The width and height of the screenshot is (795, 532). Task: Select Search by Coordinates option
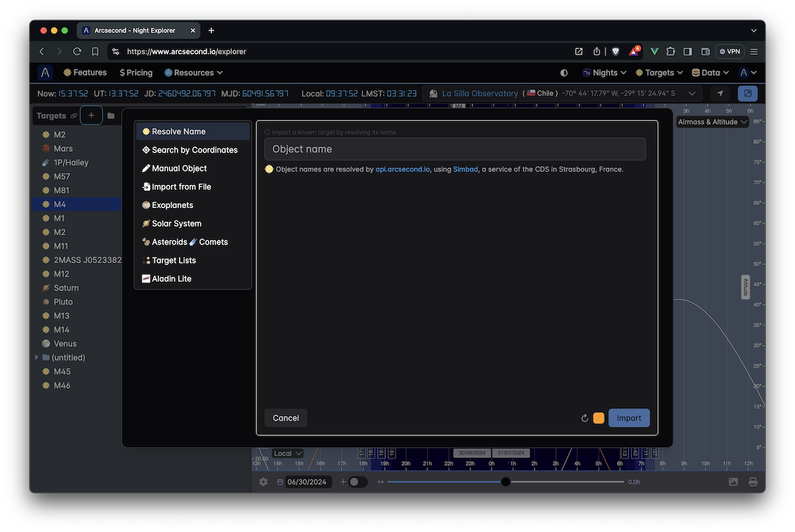coord(193,150)
